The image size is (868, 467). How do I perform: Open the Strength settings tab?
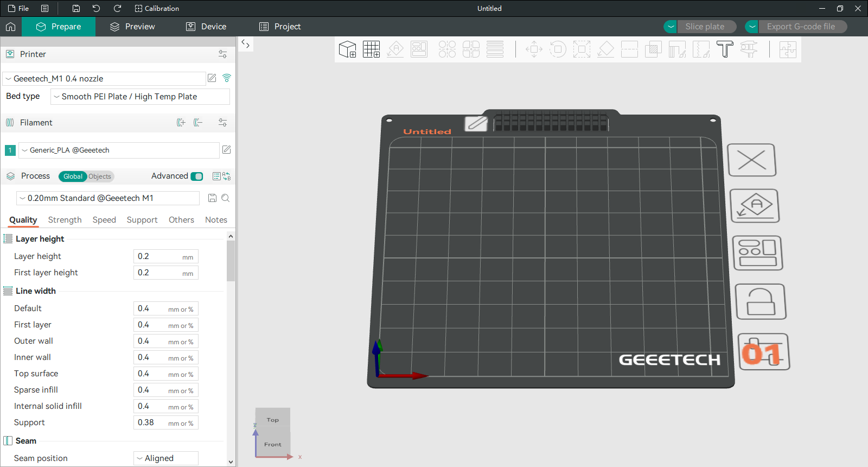(65, 220)
